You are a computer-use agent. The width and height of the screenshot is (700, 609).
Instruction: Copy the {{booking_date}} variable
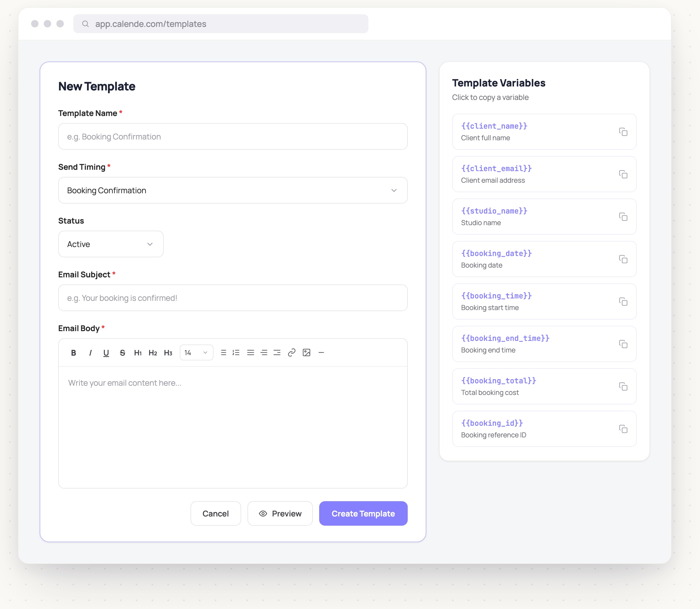pyautogui.click(x=623, y=259)
